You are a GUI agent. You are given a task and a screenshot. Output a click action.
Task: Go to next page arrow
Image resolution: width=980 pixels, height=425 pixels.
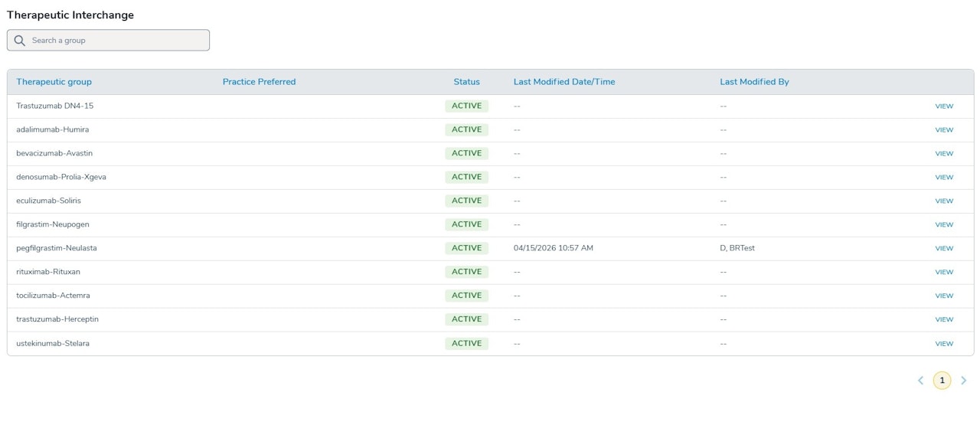tap(964, 381)
